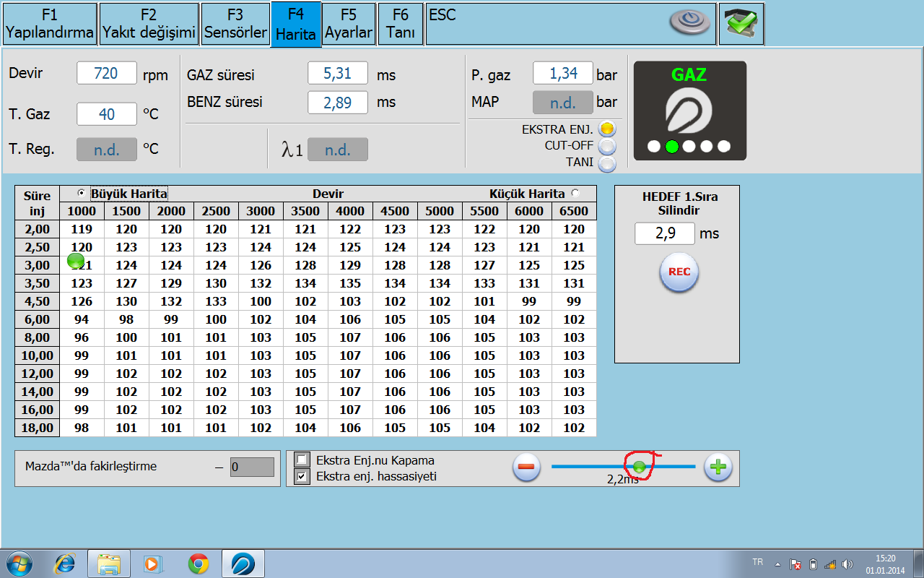Open Windows Explorer folder in taskbar

pyautogui.click(x=109, y=564)
